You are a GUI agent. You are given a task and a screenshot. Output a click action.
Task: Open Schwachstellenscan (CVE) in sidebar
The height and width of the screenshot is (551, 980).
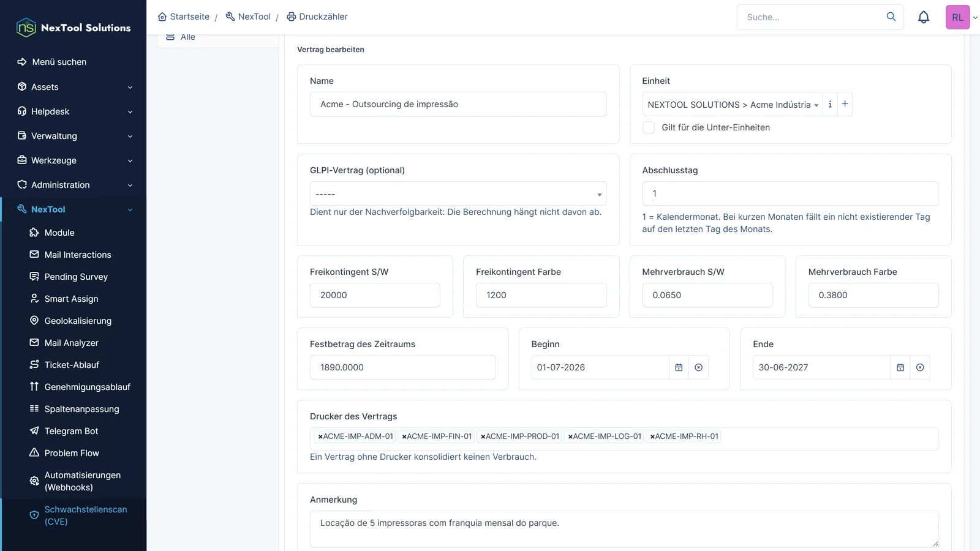[x=80, y=515]
